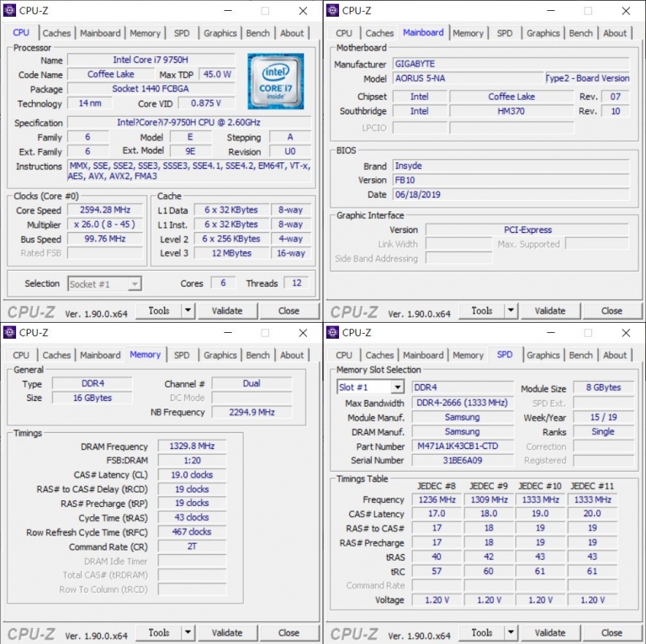Click the processor Name field Intel Core i7 9750H

coord(151,60)
